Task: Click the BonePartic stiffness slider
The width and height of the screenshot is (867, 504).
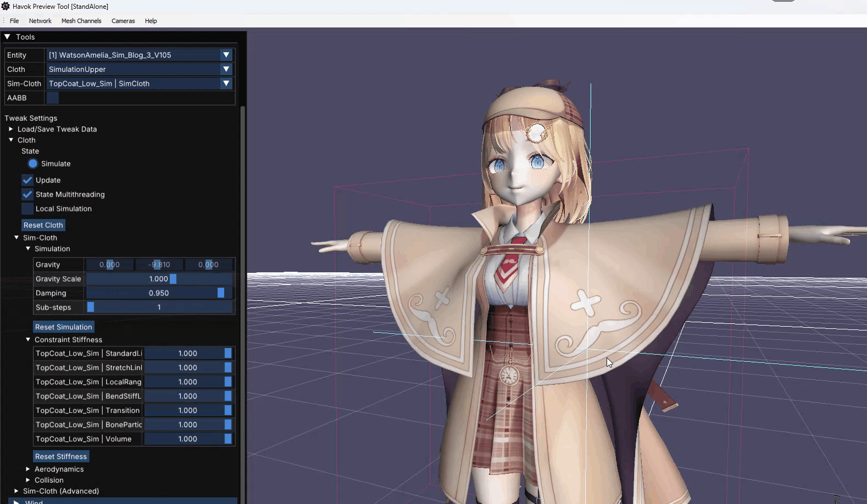Action: [188, 425]
